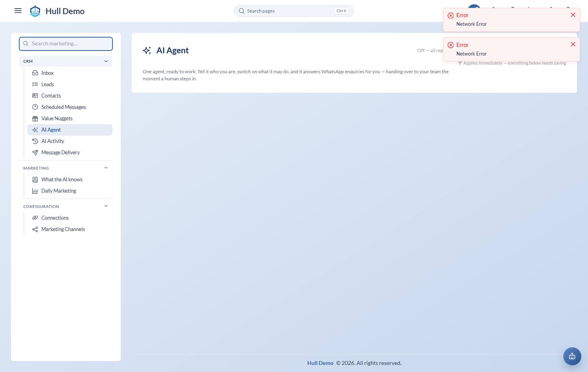Open AI Activity history icon
Image resolution: width=588 pixels, height=372 pixels.
(35, 141)
